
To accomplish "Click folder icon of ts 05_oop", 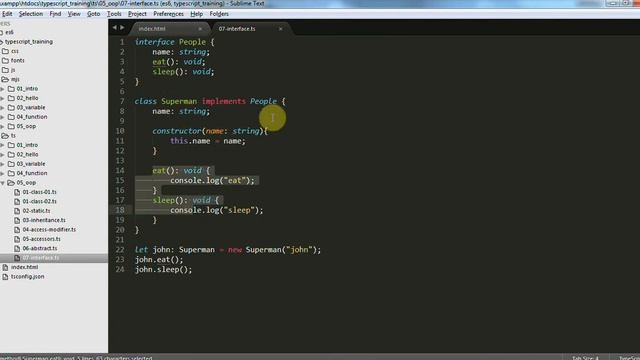I will tap(11, 182).
